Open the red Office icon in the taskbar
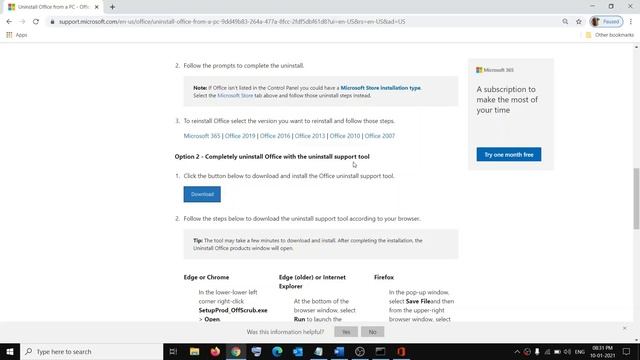 (401, 351)
